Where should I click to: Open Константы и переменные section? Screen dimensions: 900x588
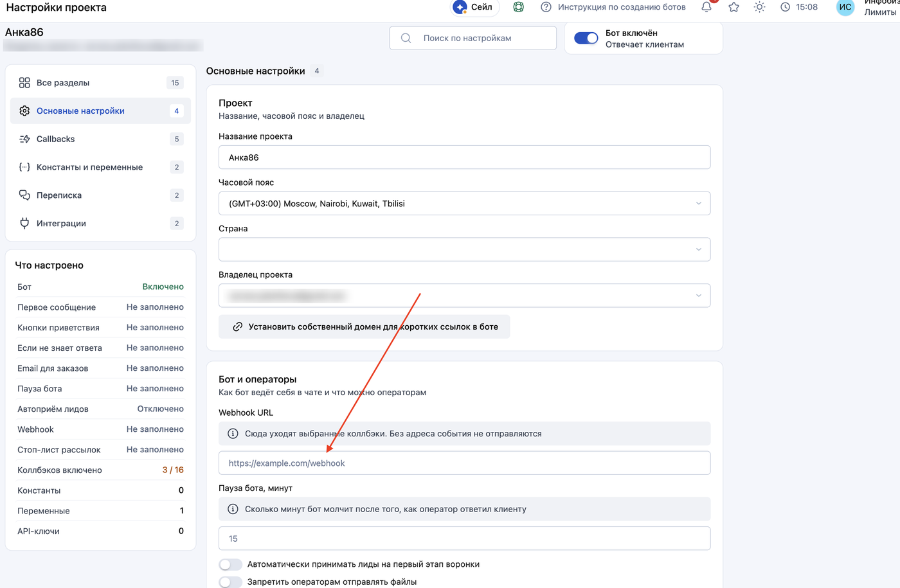click(x=101, y=167)
